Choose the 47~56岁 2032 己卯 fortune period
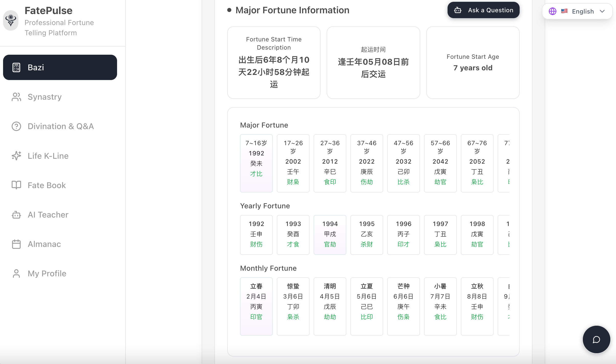The image size is (616, 364). pyautogui.click(x=403, y=163)
